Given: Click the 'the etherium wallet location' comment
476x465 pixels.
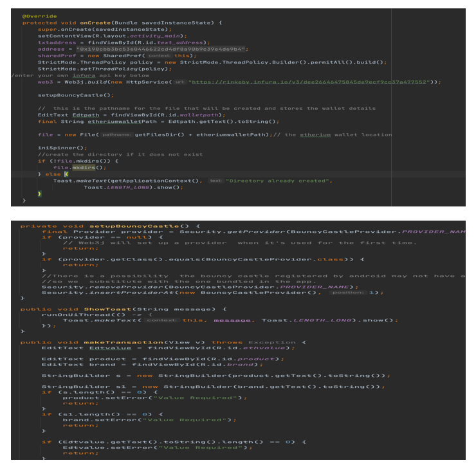Looking at the screenshot, I should click(x=333, y=135).
